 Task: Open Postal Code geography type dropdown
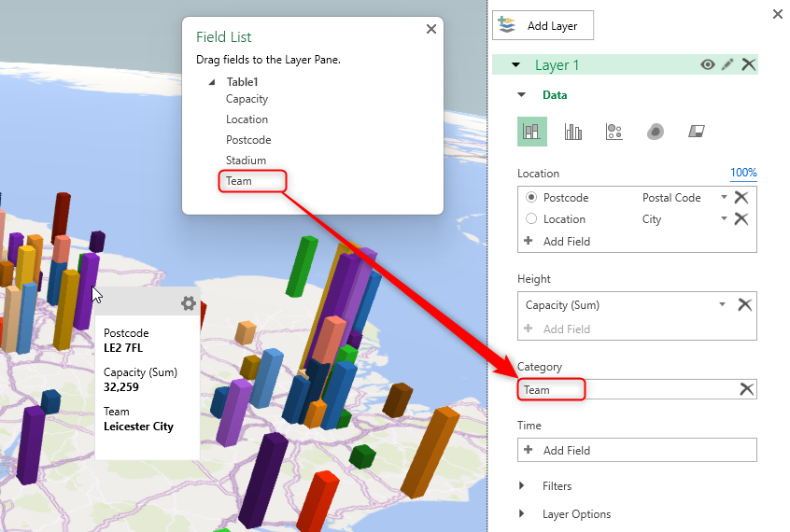point(724,198)
